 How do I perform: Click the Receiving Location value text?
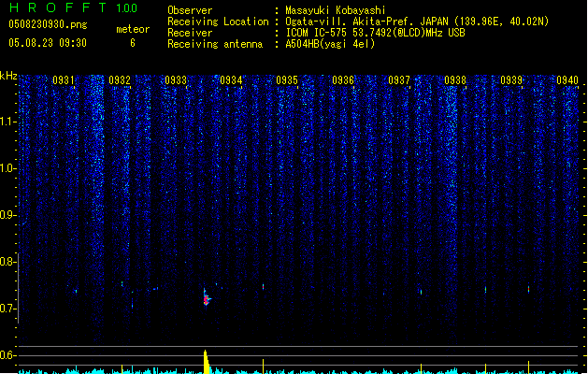(417, 22)
